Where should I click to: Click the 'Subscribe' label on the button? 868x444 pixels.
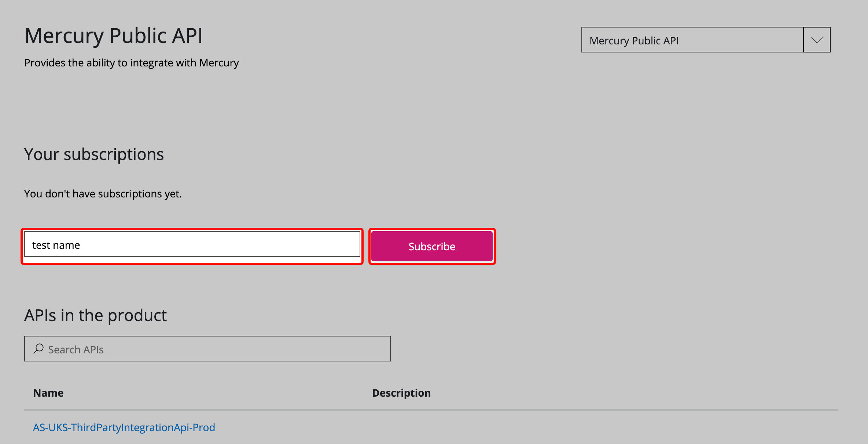[432, 247]
